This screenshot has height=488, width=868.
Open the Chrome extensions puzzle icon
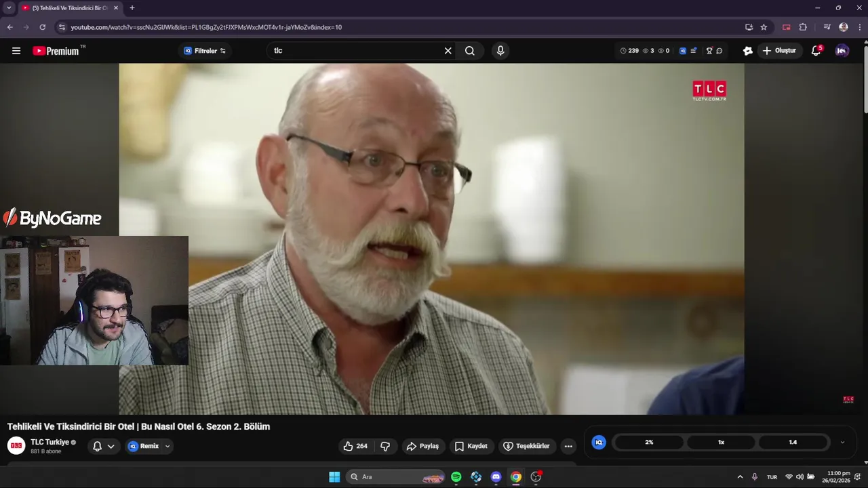pos(803,27)
